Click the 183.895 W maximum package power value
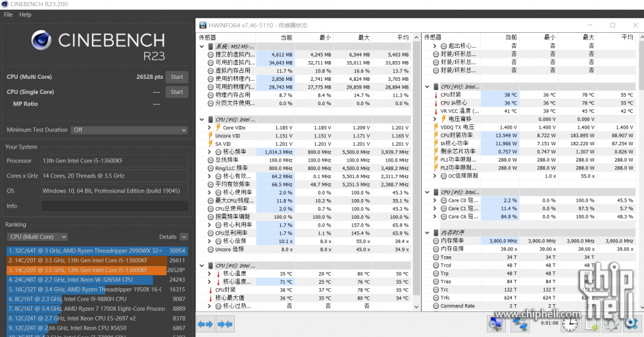Screen dimensions: 644x337 582,135
